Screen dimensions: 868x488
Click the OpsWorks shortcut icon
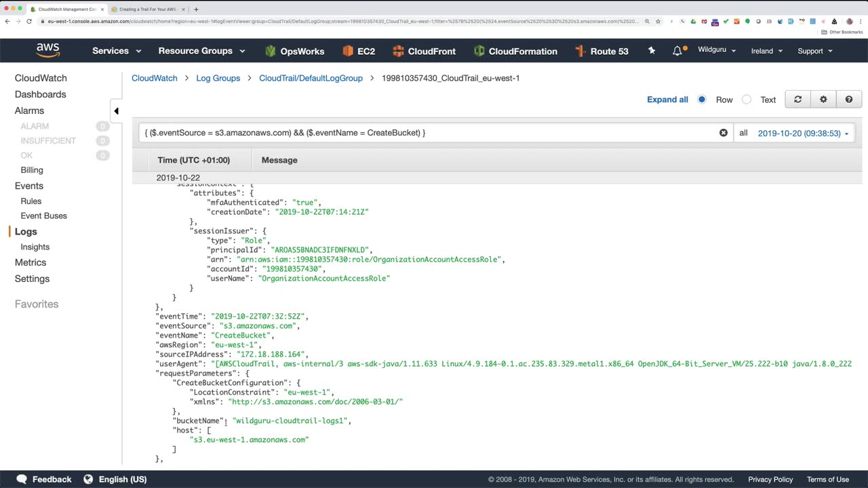click(271, 51)
